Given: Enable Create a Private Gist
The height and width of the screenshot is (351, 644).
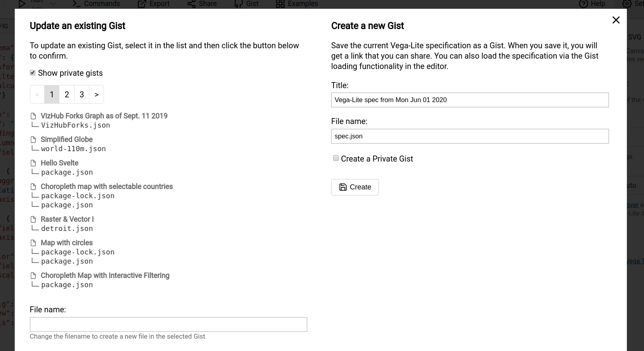Looking at the screenshot, I should (336, 158).
